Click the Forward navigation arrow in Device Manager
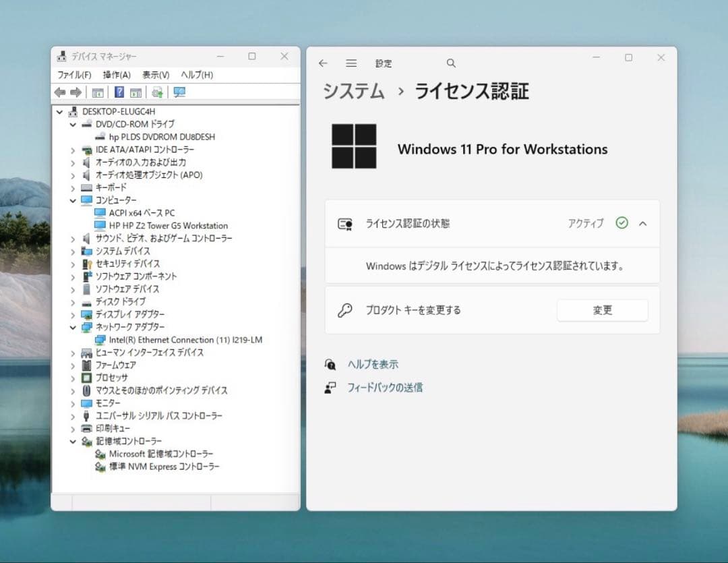This screenshot has width=728, height=563. 75,92
